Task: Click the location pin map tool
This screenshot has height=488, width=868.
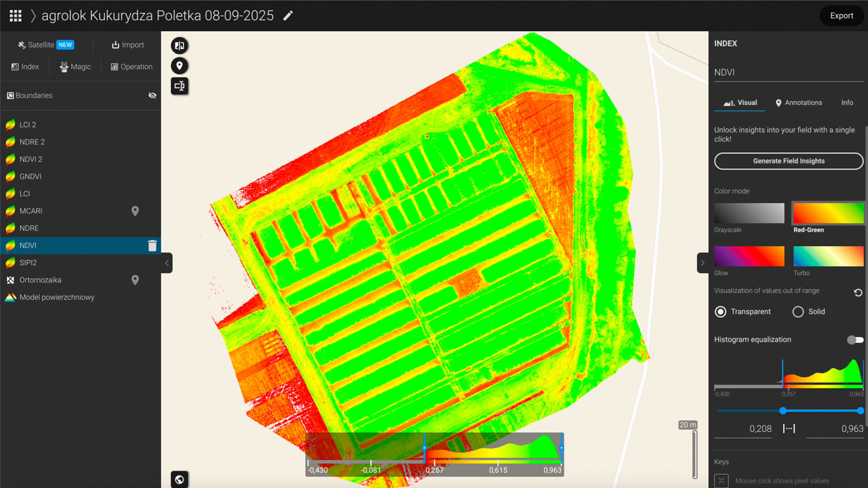Action: (179, 66)
